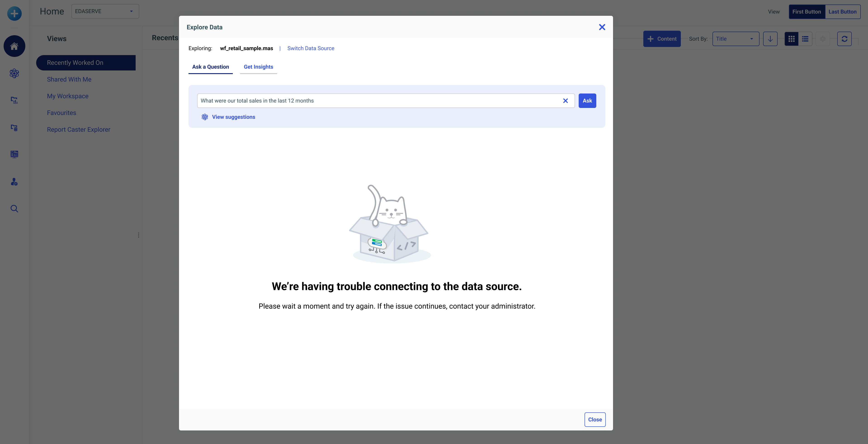Click the atom icon beside View suggestions
Image resolution: width=868 pixels, height=444 pixels.
tap(205, 117)
